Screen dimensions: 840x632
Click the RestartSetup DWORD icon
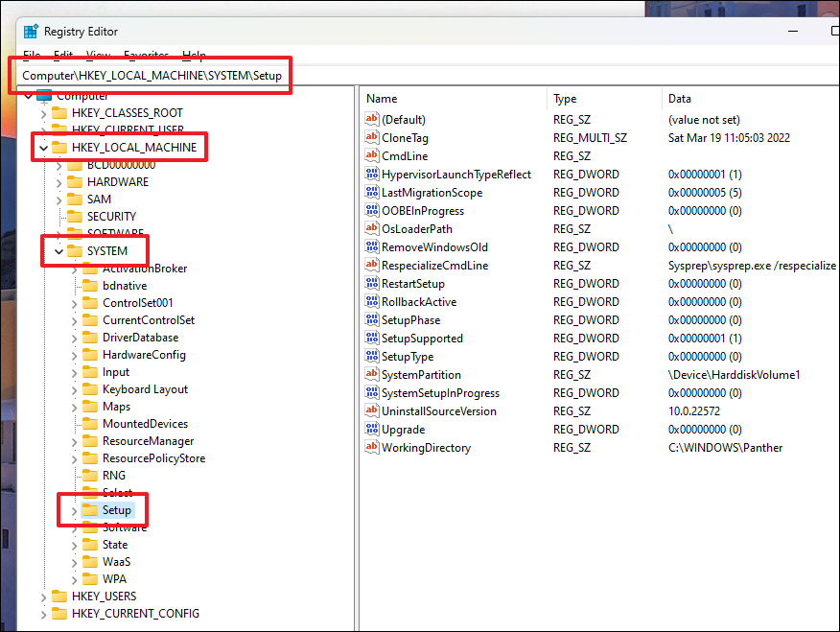point(372,283)
